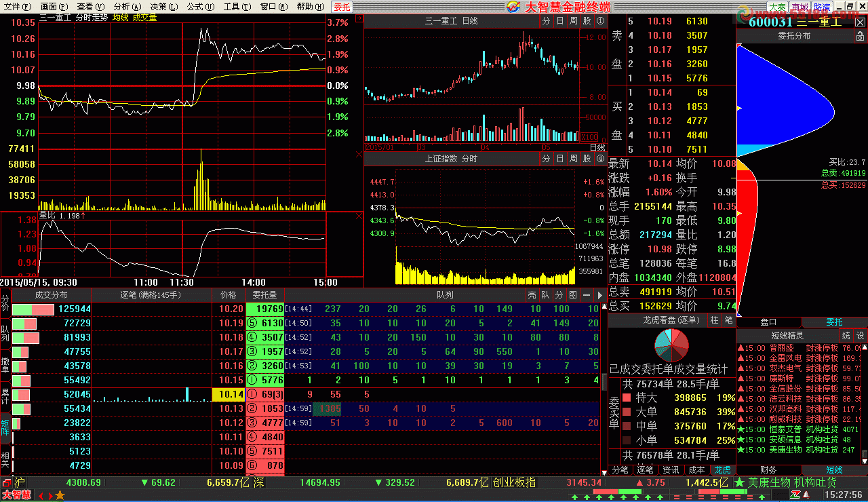Image resolution: width=868 pixels, height=502 pixels.
Task: Select the 队列 vertical tab
Action: coord(5,333)
